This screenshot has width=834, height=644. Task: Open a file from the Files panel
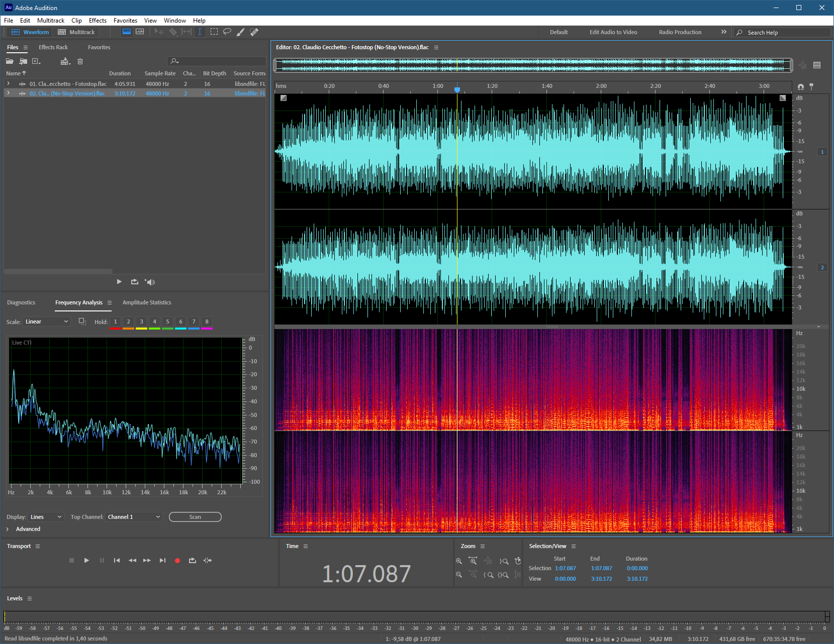coord(10,61)
